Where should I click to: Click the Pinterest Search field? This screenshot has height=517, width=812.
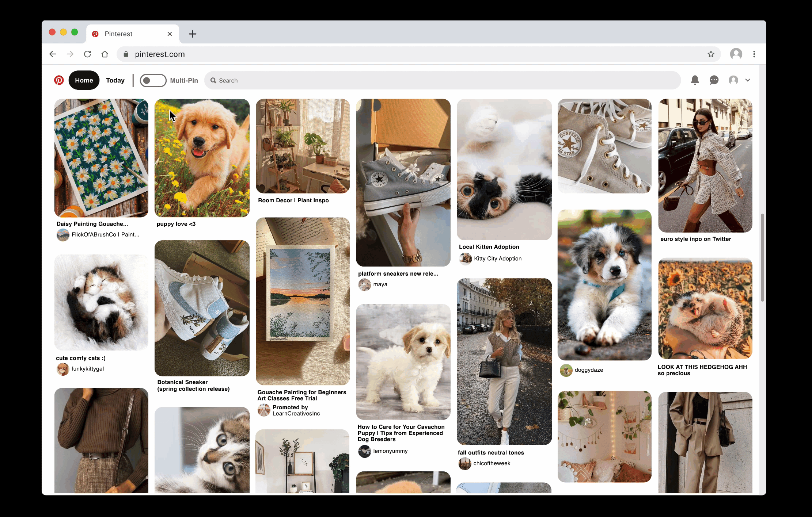442,81
